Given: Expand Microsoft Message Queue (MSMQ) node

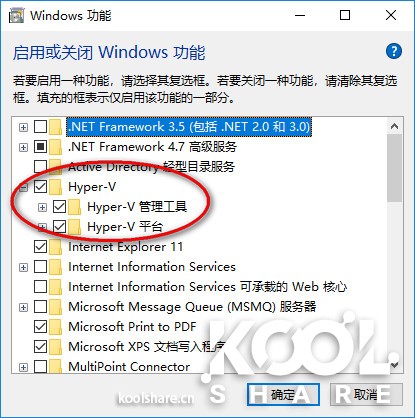Looking at the screenshot, I should [x=23, y=307].
